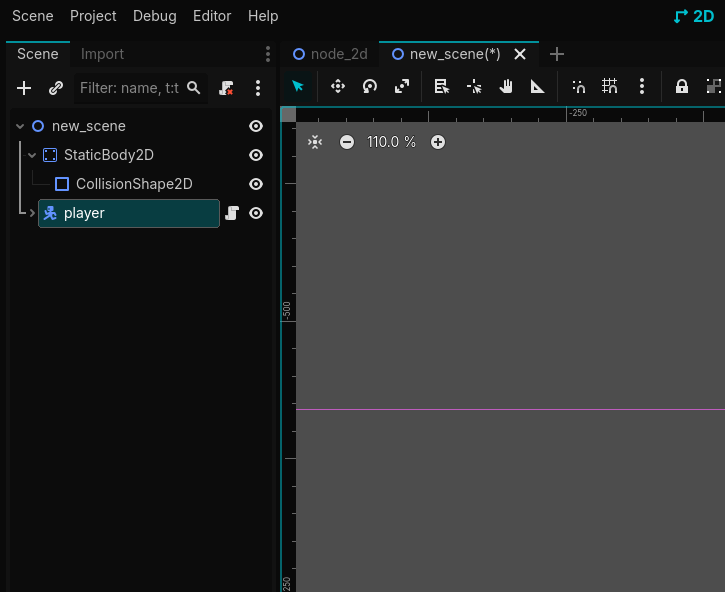The width and height of the screenshot is (725, 592).
Task: Select the Move Mode tool
Action: (338, 87)
